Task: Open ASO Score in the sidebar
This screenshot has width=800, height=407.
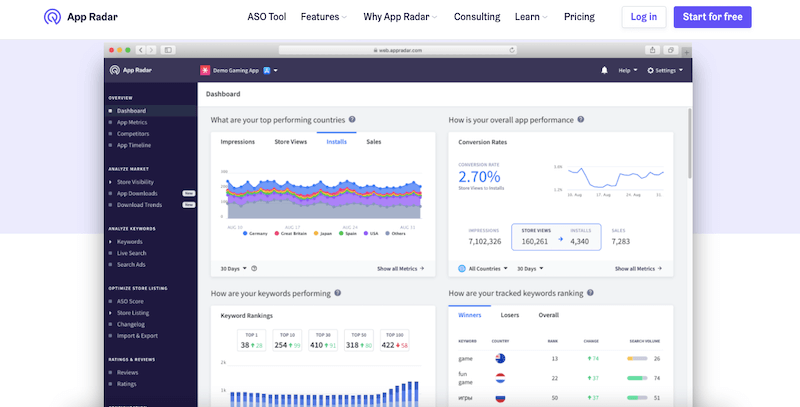Action: (x=130, y=301)
